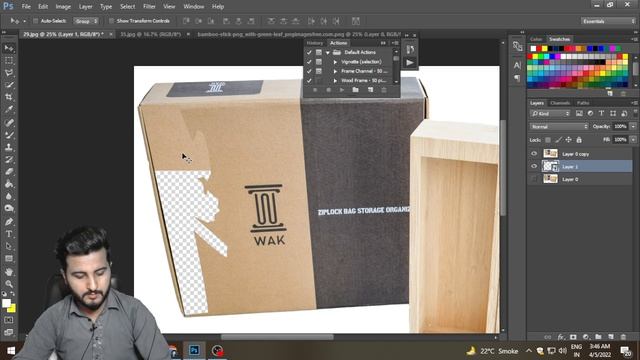Delete layer using trash icon at Layers bottom
Viewport: 640px width, 360px height.
coord(623,337)
